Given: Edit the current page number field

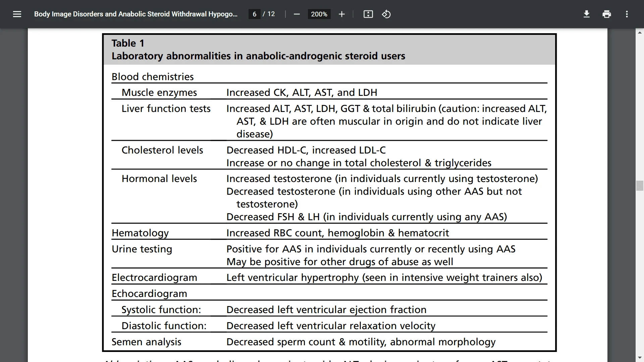Looking at the screenshot, I should pyautogui.click(x=255, y=14).
